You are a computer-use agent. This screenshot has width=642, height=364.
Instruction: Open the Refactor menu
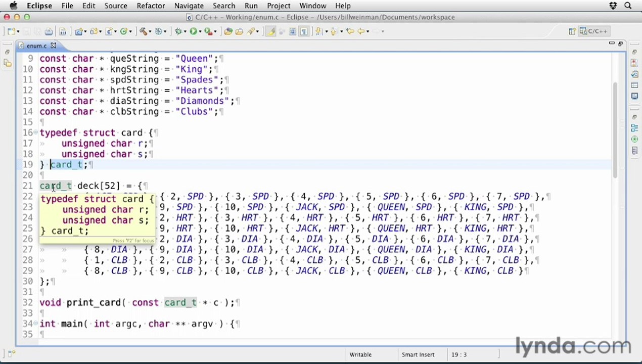pos(151,6)
